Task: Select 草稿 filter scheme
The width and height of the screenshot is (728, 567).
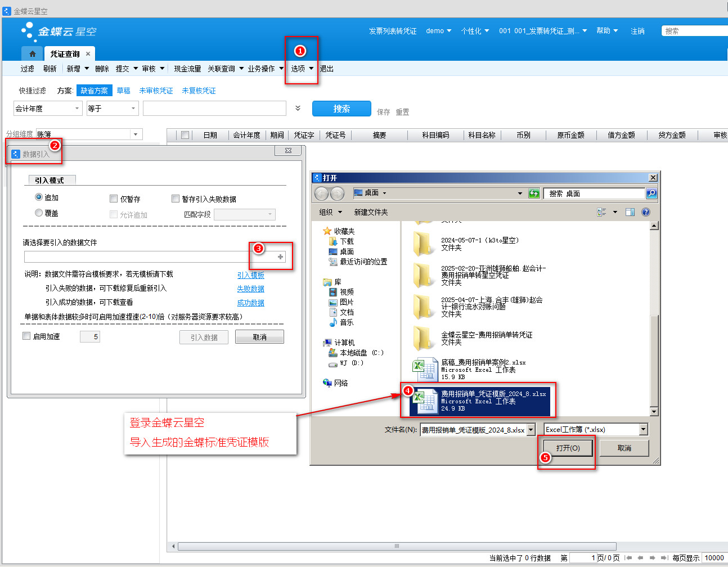Action: (x=124, y=91)
